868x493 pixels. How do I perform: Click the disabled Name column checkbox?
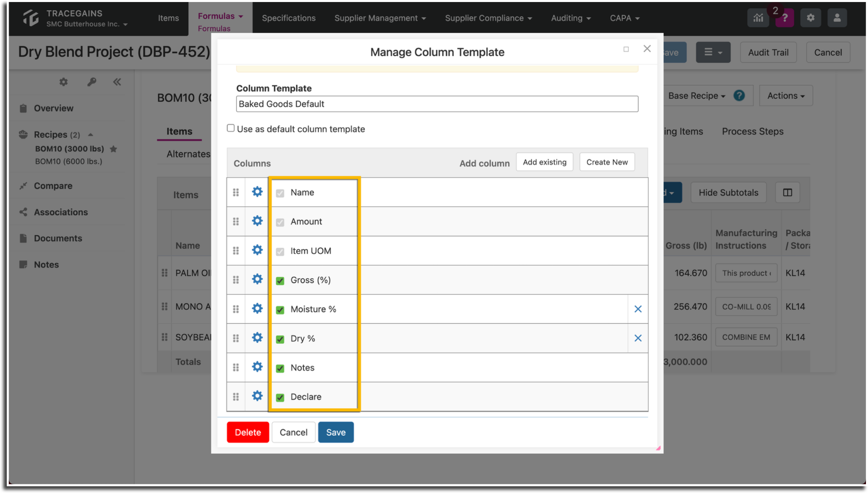tap(280, 193)
